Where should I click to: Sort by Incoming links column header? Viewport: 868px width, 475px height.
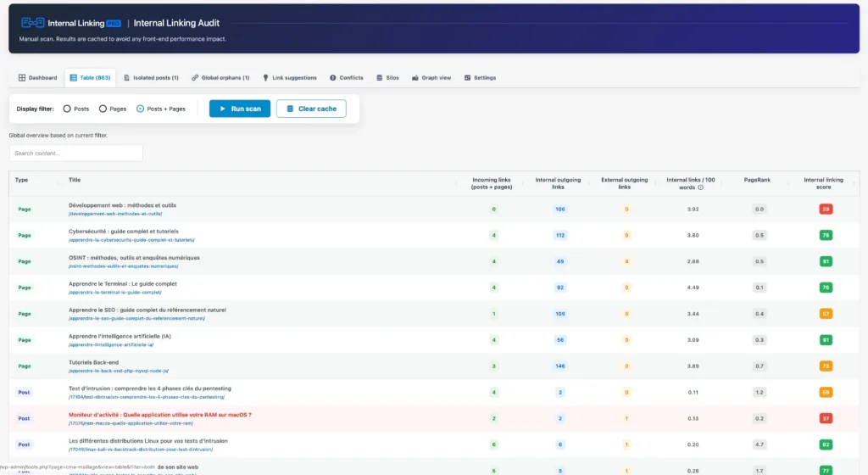492,183
